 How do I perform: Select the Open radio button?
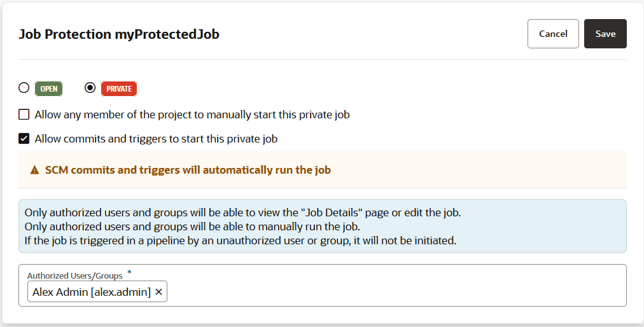pyautogui.click(x=24, y=88)
